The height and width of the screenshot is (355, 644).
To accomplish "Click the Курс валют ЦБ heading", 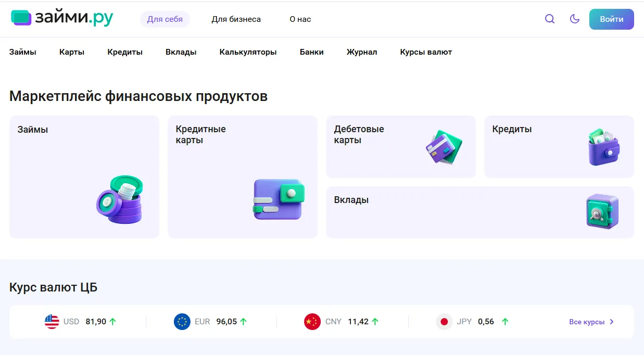I will point(53,287).
